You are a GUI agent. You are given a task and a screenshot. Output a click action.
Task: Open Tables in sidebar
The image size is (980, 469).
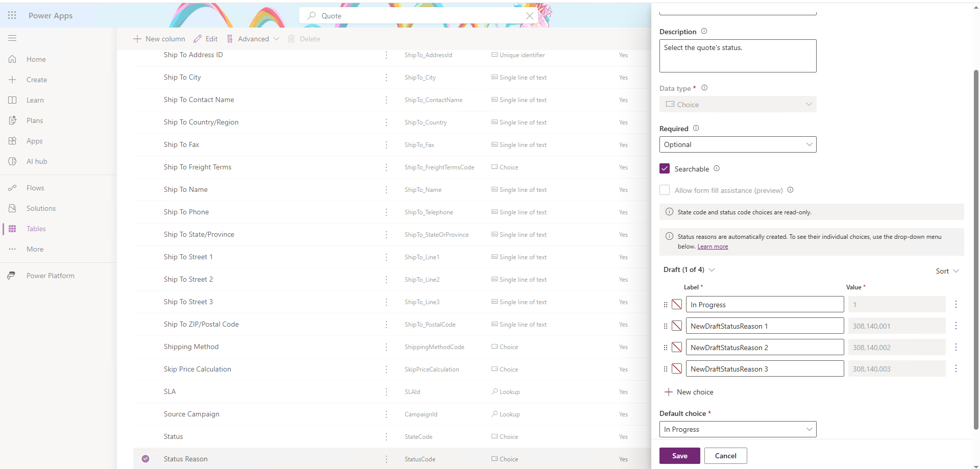(x=36, y=229)
